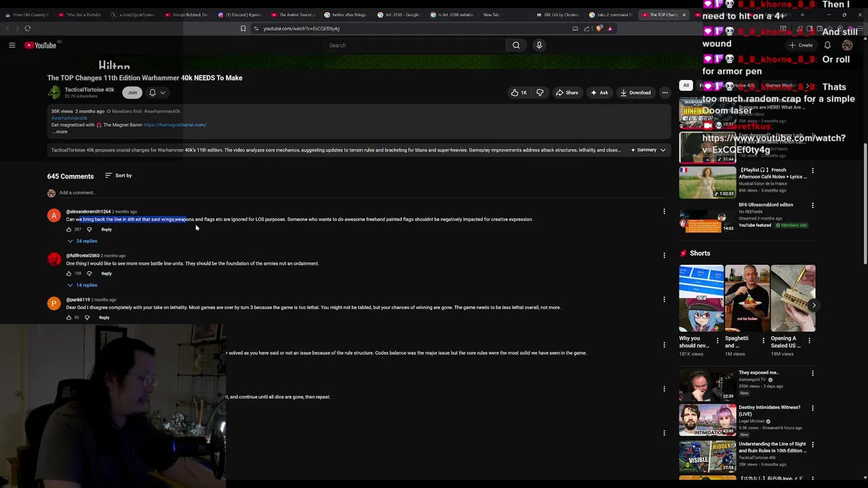
Task: Open options for French Afternoon Café playlist video
Action: [812, 171]
